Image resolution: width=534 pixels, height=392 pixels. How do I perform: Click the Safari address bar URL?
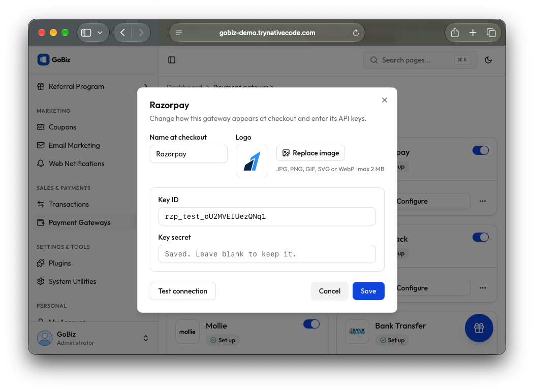point(267,32)
